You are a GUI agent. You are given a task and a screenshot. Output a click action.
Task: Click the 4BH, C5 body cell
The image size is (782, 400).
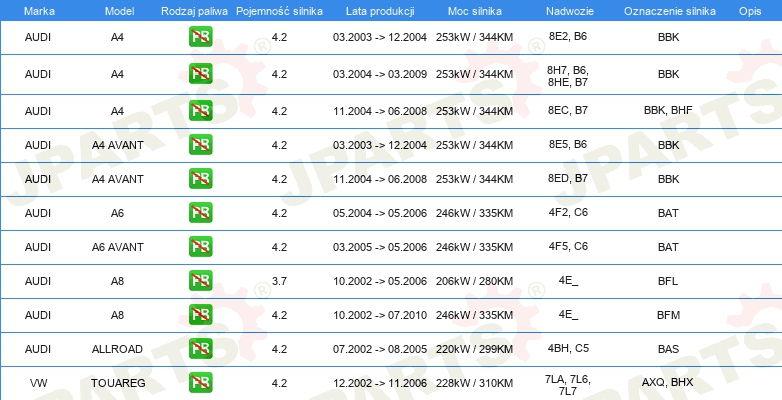[x=568, y=348]
